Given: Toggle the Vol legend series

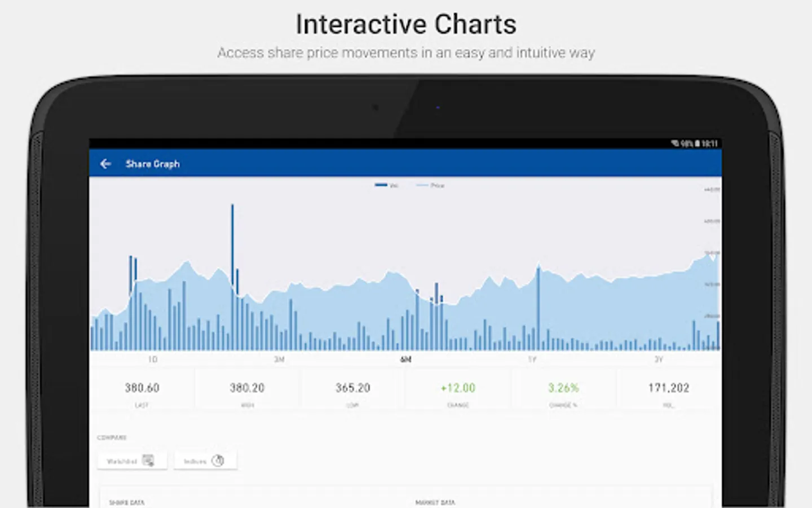Looking at the screenshot, I should click(387, 185).
